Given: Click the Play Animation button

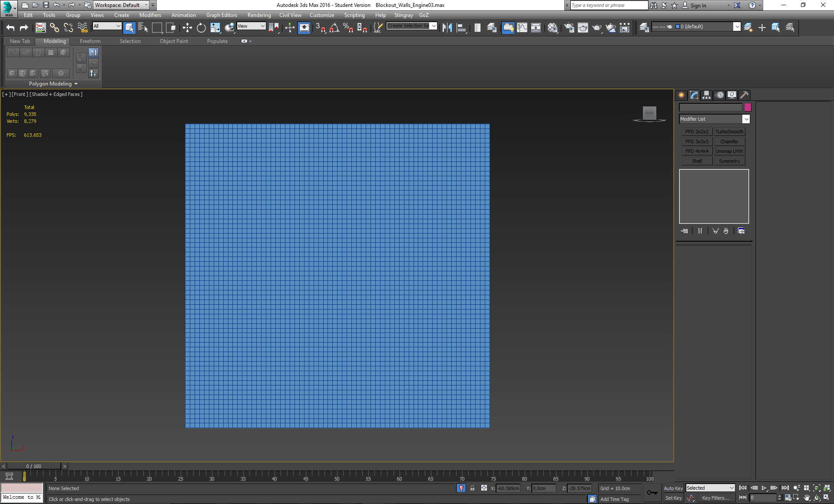Looking at the screenshot, I should click(x=764, y=488).
